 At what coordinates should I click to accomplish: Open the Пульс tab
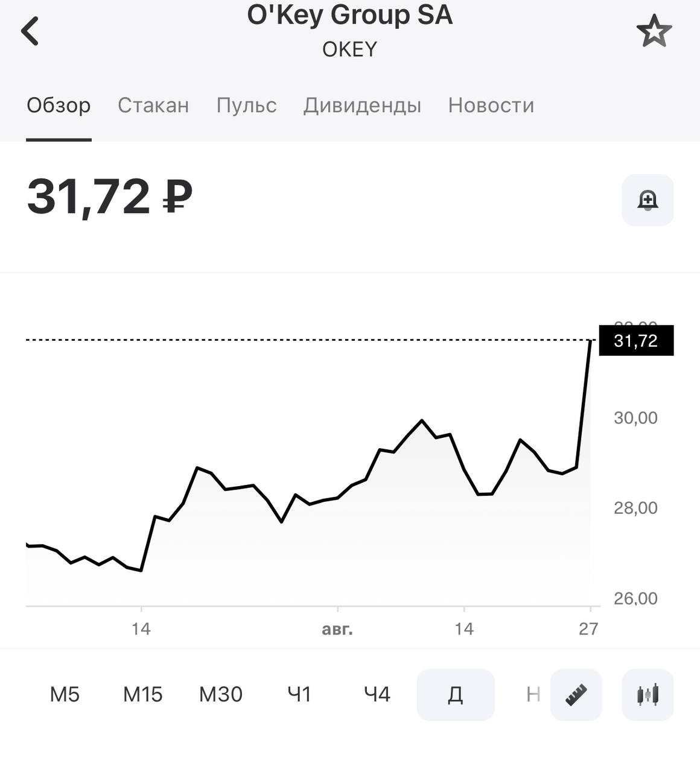(246, 106)
